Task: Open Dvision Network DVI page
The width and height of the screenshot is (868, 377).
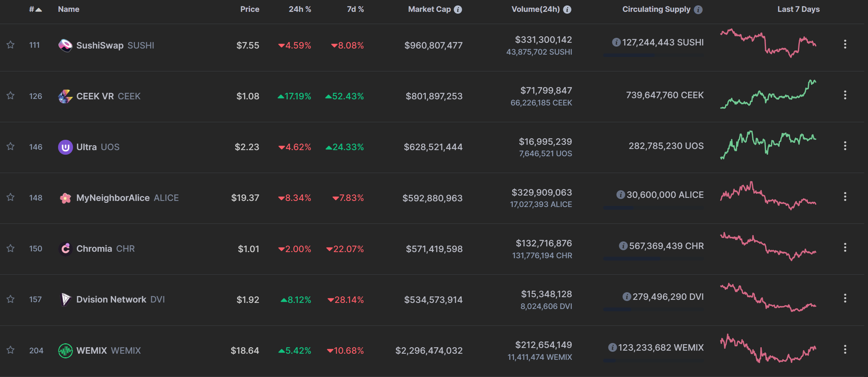Action: (120, 299)
